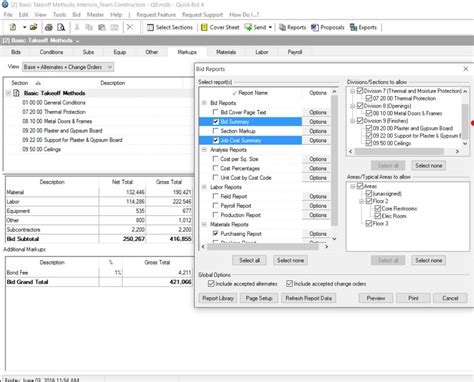Click the Cancel button in Bid Reports
This screenshot has height=382, width=474.
450,298
